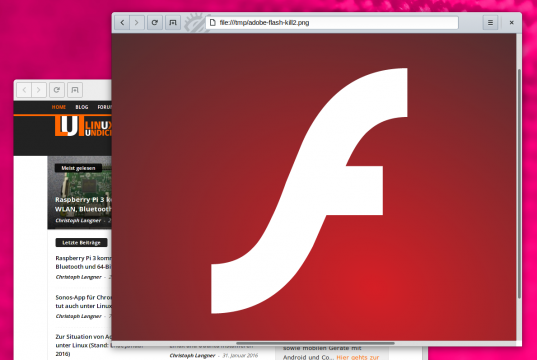
Task: Select the Letzte Beiträge label
Action: 81,243
